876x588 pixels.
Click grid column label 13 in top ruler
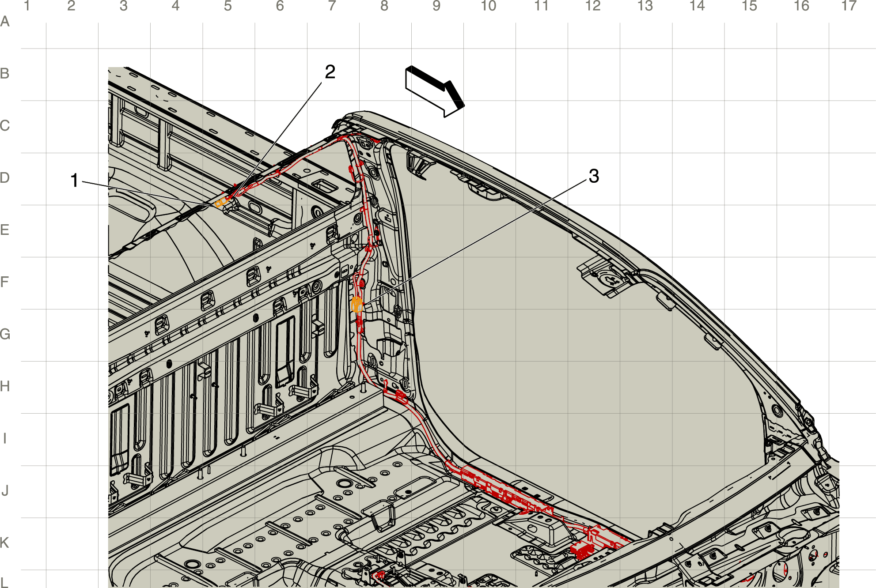click(x=645, y=6)
